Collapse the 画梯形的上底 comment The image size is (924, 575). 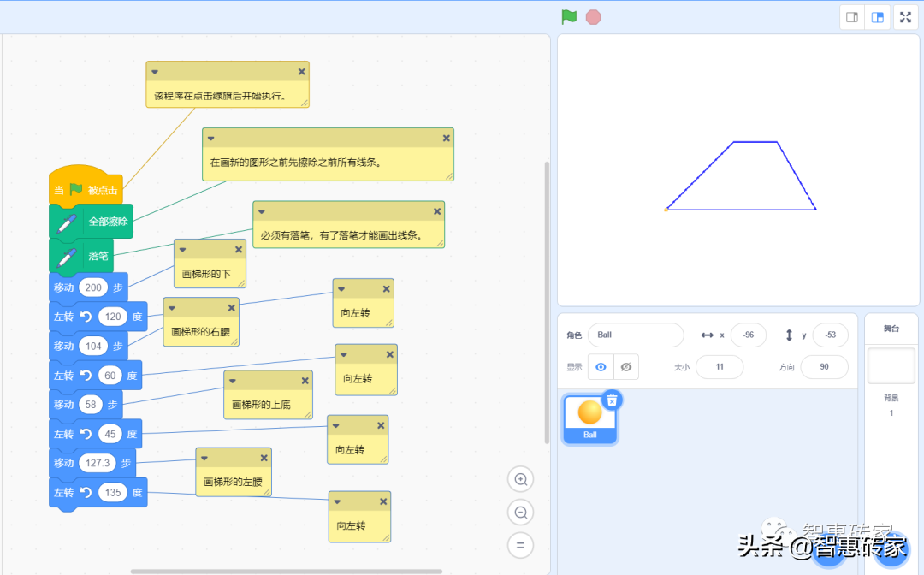(x=233, y=381)
